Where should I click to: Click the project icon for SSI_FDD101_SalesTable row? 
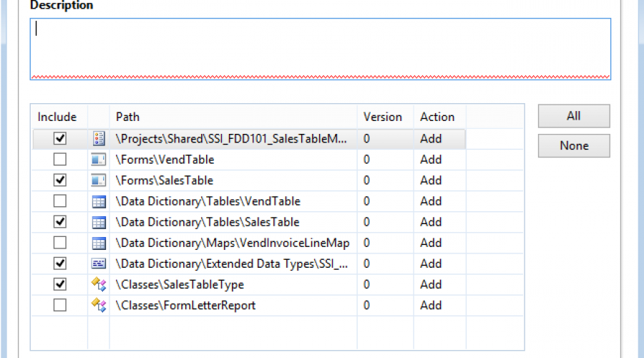pyautogui.click(x=99, y=139)
